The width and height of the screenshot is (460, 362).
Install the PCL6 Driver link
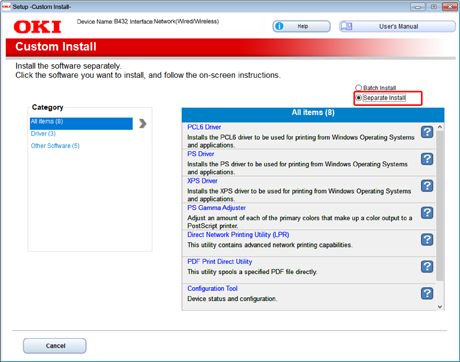pyautogui.click(x=204, y=127)
